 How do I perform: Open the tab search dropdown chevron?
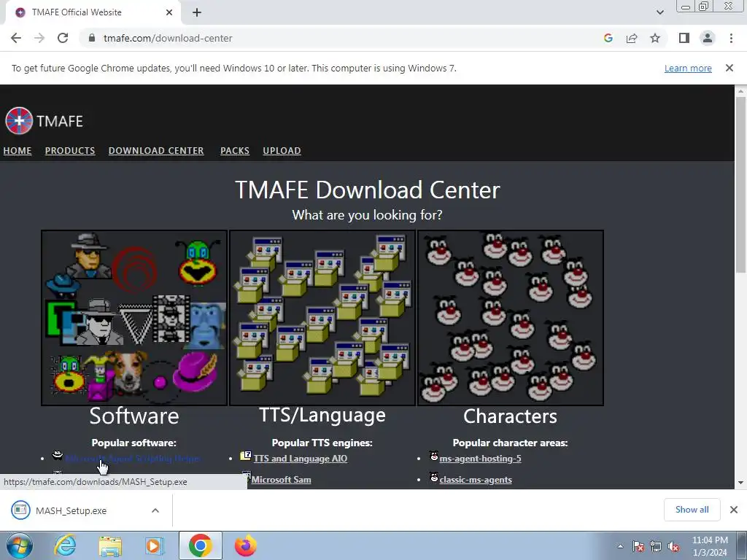click(659, 12)
